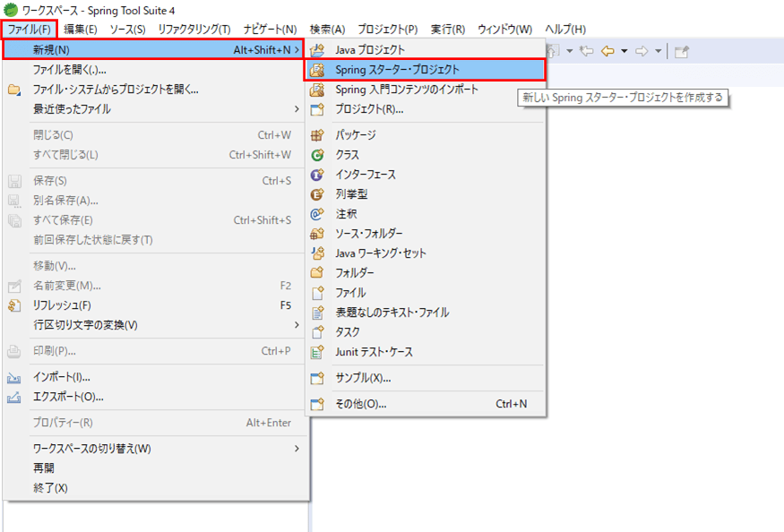This screenshot has width=784, height=532.
Task: Open the リファクタリング(T) menu
Action: click(x=194, y=29)
